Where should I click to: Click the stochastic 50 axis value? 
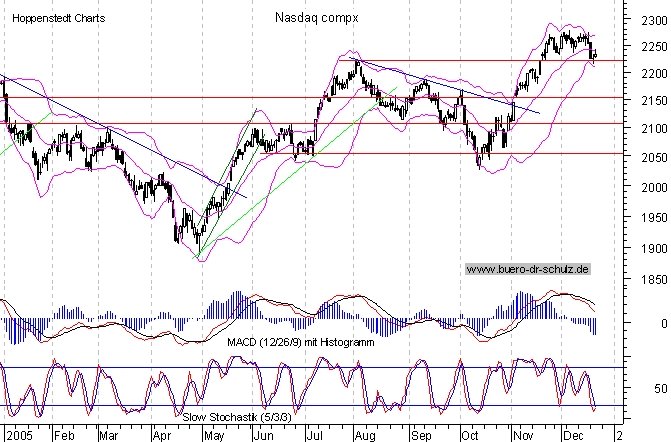661,389
